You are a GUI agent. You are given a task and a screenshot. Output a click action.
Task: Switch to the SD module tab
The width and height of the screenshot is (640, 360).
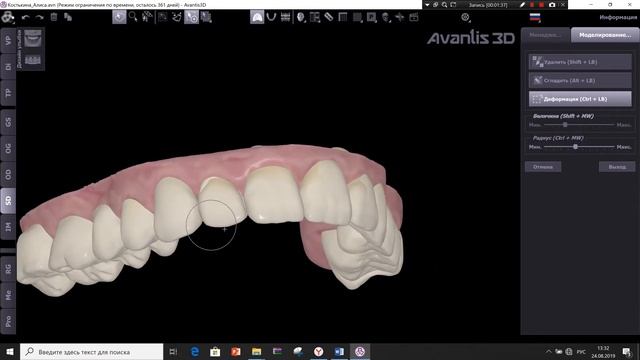(x=8, y=201)
